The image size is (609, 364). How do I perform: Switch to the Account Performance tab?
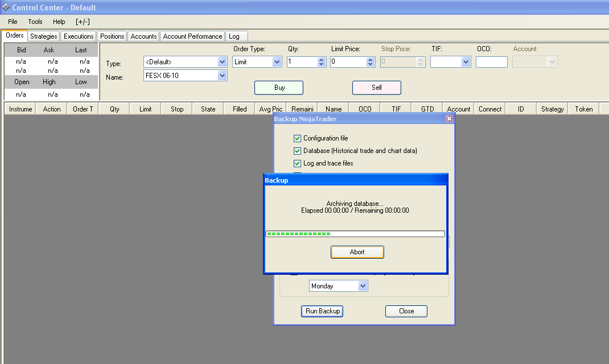pyautogui.click(x=192, y=36)
